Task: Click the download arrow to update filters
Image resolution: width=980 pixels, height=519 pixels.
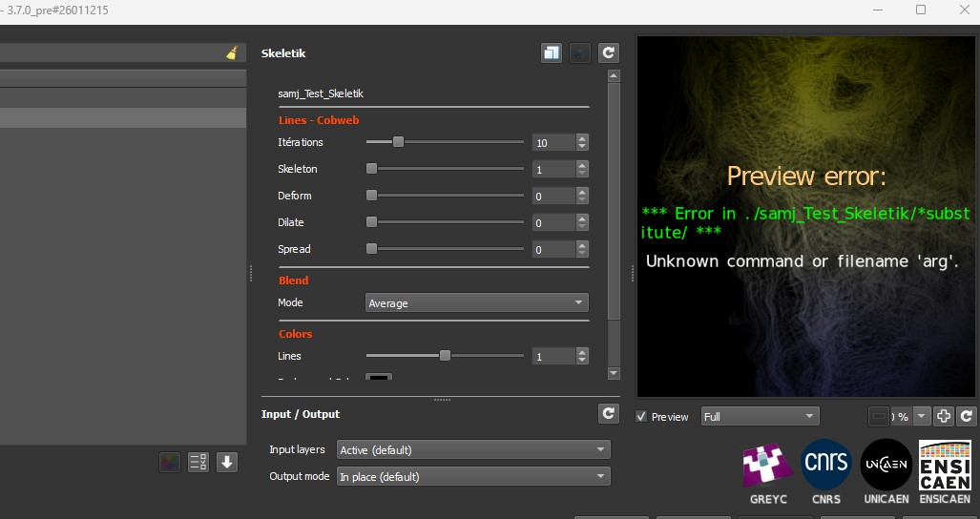Action: coord(227,462)
